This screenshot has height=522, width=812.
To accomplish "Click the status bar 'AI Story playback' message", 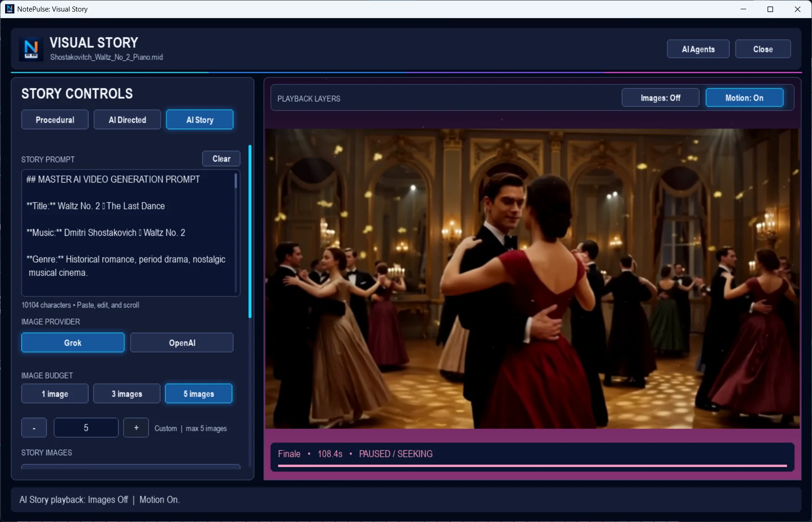I will coord(100,500).
